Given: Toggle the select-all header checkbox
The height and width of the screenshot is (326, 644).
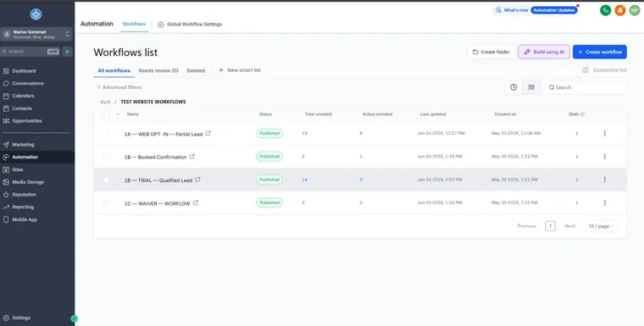Looking at the screenshot, I should tap(107, 114).
